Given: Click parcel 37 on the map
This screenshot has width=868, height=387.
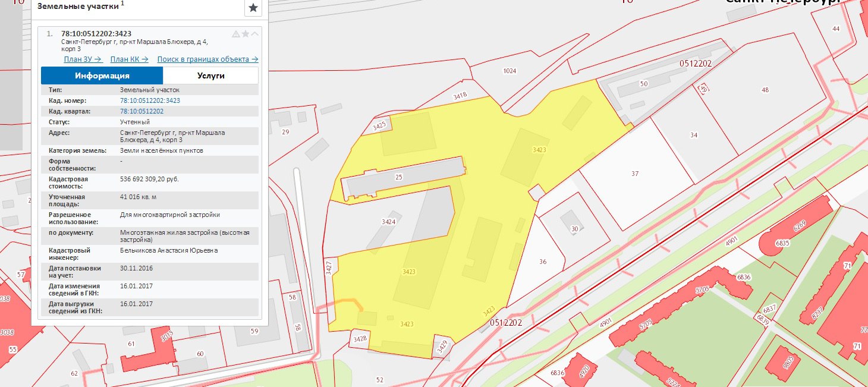Looking at the screenshot, I should 635,174.
